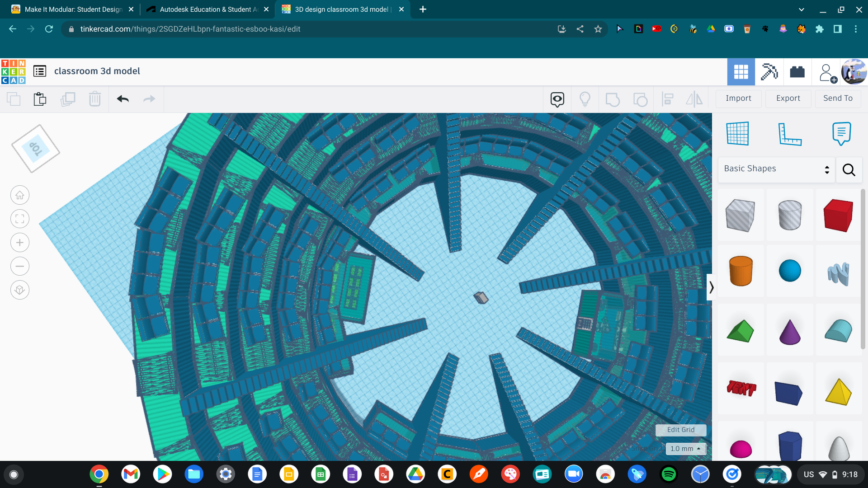Screen dimensions: 868x488
Task: Open a new browser tab
Action: [x=423, y=9]
